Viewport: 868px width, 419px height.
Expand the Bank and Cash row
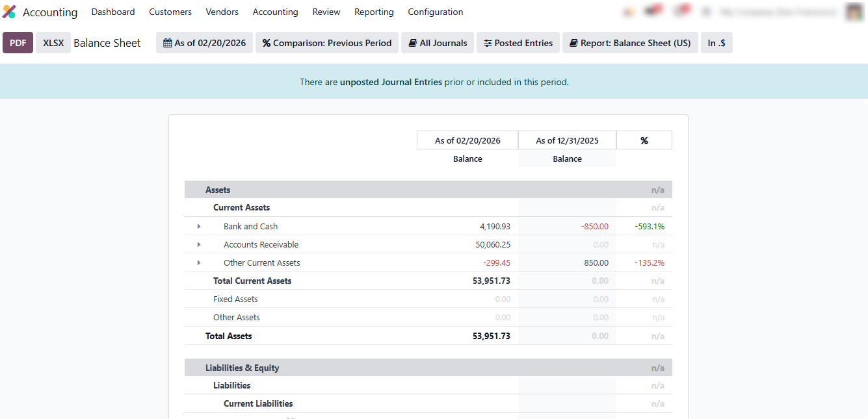[199, 227]
